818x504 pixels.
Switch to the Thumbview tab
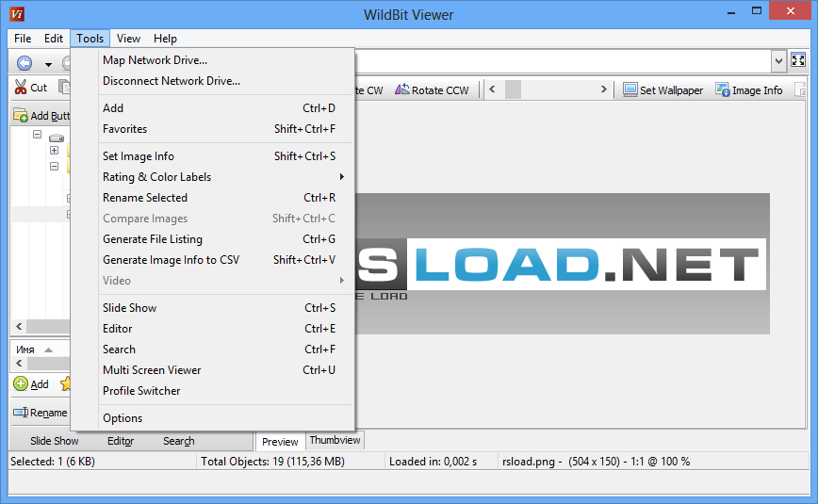335,440
